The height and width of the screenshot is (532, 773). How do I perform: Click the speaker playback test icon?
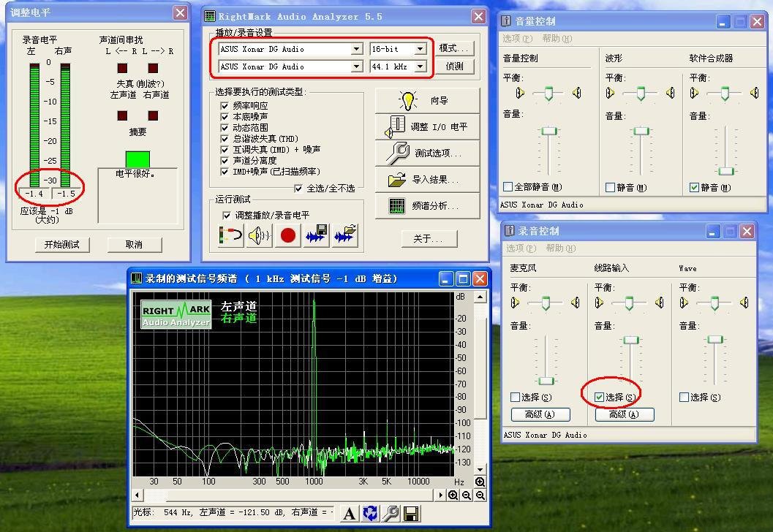click(x=260, y=235)
